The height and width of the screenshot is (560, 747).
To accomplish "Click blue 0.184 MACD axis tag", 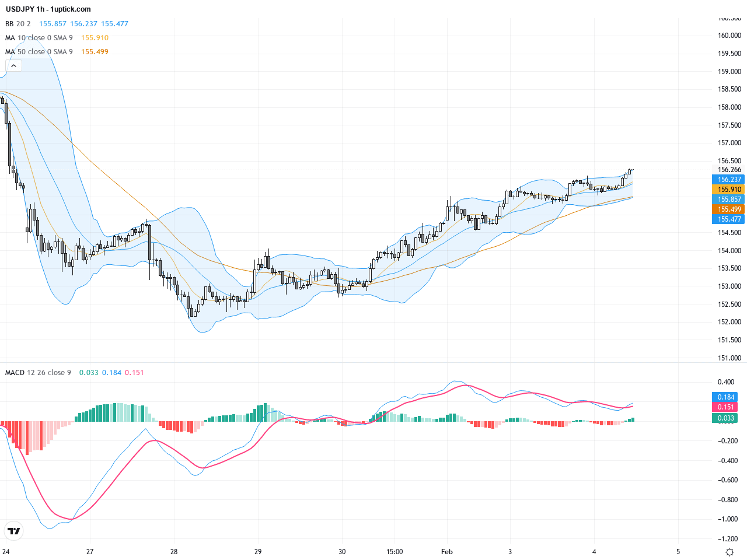I will (725, 397).
